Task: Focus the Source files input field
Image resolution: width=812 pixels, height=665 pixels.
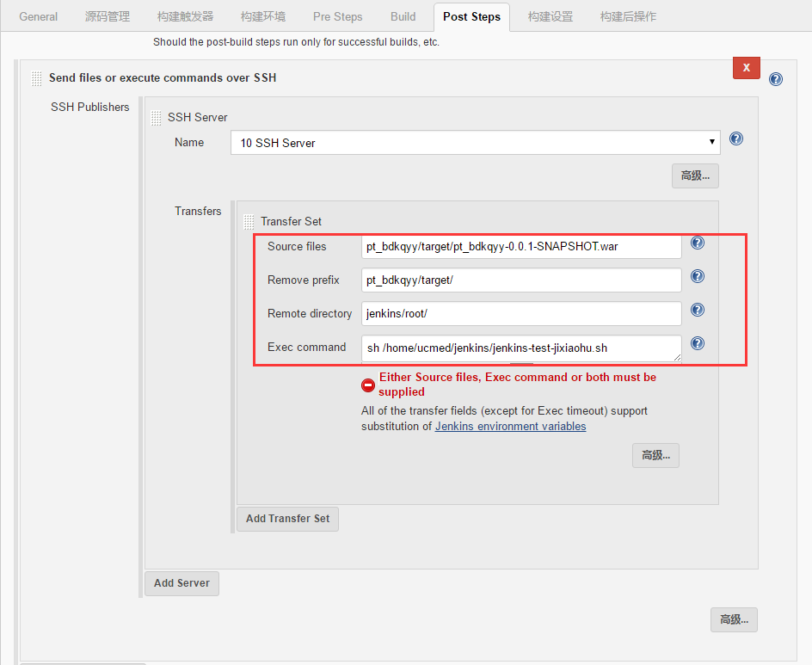Action: pos(521,247)
